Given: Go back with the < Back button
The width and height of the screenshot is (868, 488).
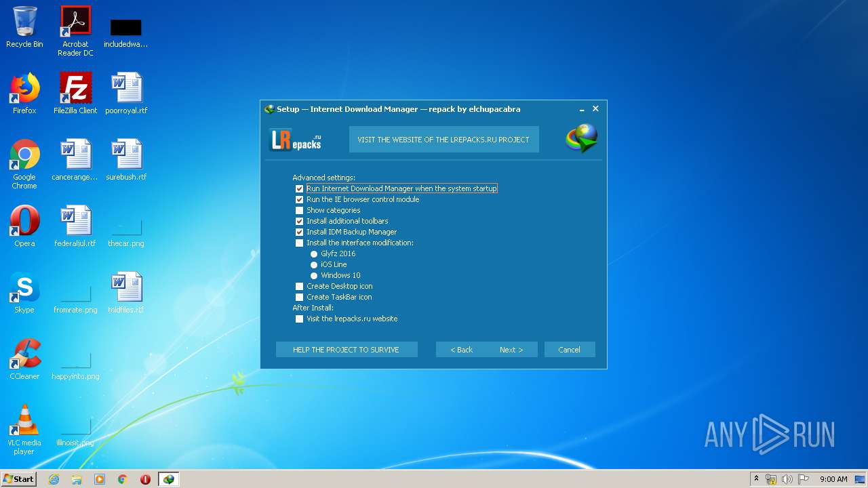Looking at the screenshot, I should [x=462, y=350].
